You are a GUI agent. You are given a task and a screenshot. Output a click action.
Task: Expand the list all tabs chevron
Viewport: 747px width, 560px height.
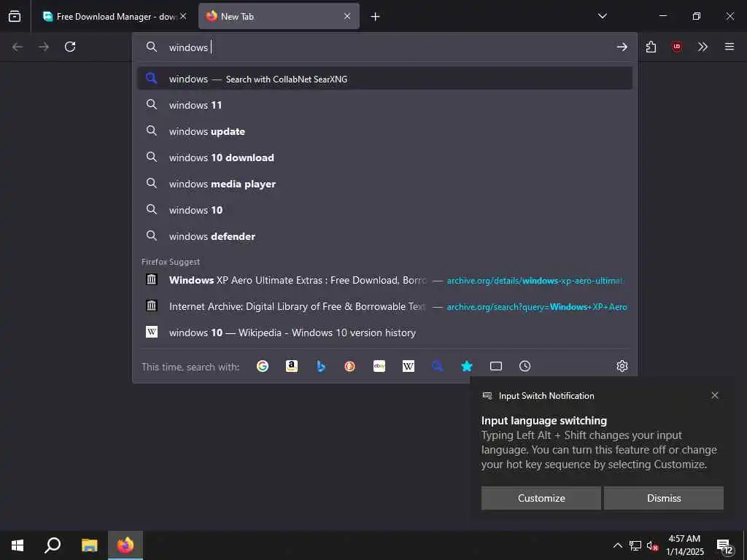[602, 16]
